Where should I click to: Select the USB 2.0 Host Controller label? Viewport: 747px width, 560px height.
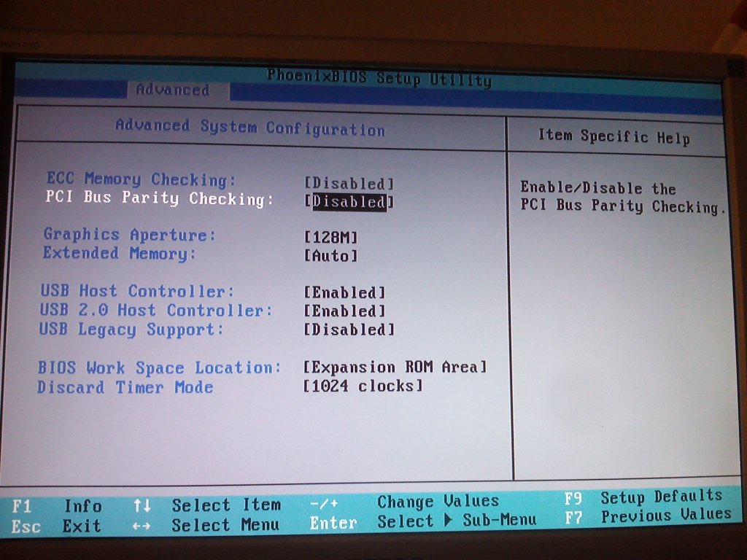click(x=156, y=310)
